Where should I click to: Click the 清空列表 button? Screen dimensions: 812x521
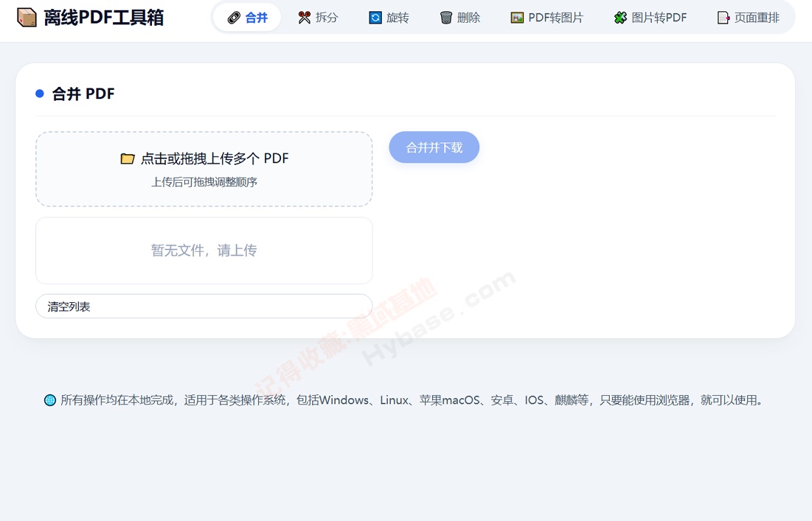click(204, 307)
